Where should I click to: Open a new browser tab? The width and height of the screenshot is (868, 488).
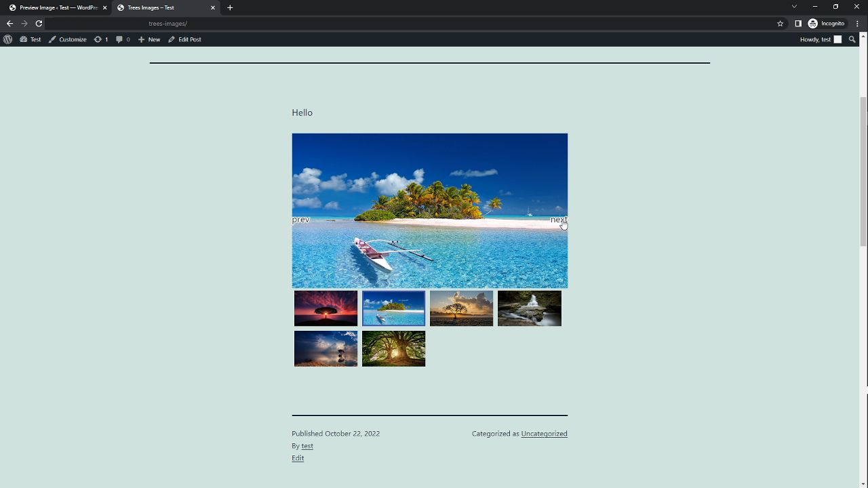tap(230, 7)
